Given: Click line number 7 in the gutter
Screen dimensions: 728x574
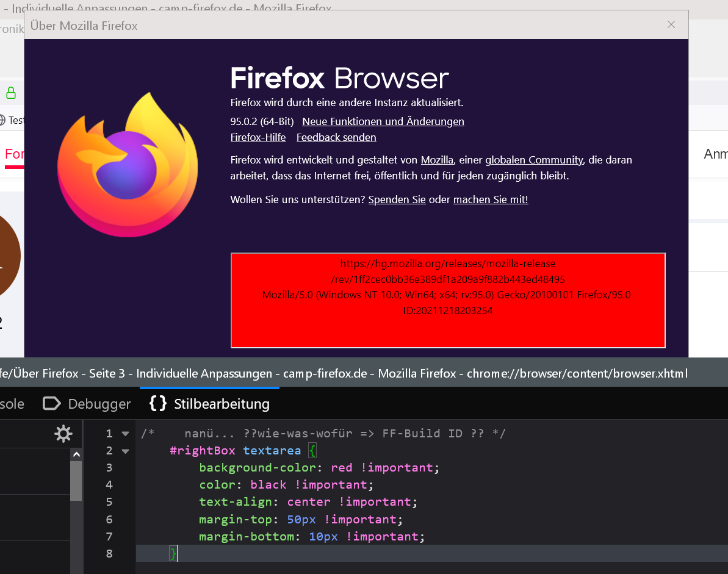Looking at the screenshot, I should [109, 537].
